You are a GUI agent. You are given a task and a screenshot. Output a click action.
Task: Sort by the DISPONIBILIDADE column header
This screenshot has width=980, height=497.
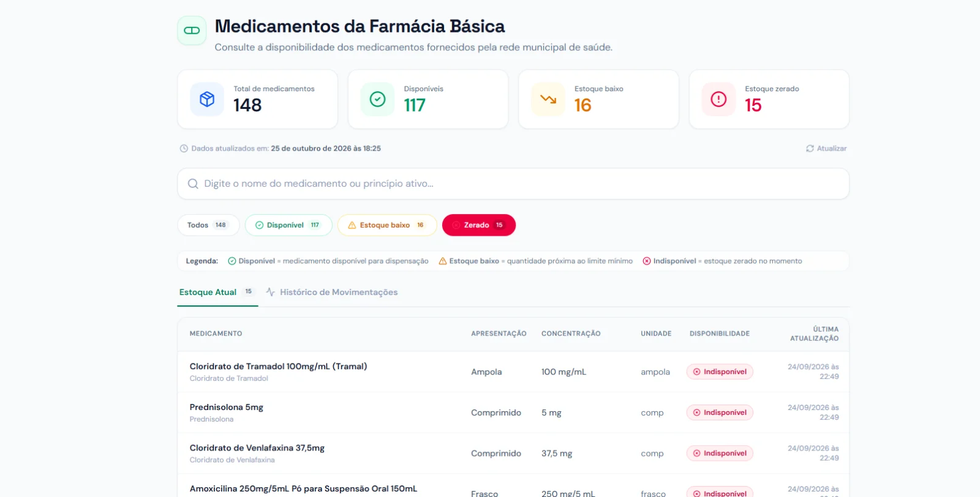[x=720, y=334]
